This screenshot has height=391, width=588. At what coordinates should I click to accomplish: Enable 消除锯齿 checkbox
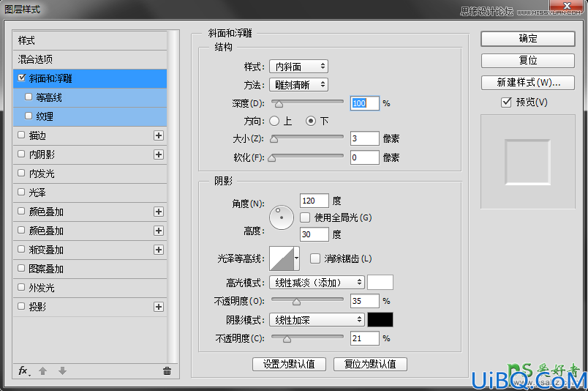click(315, 258)
